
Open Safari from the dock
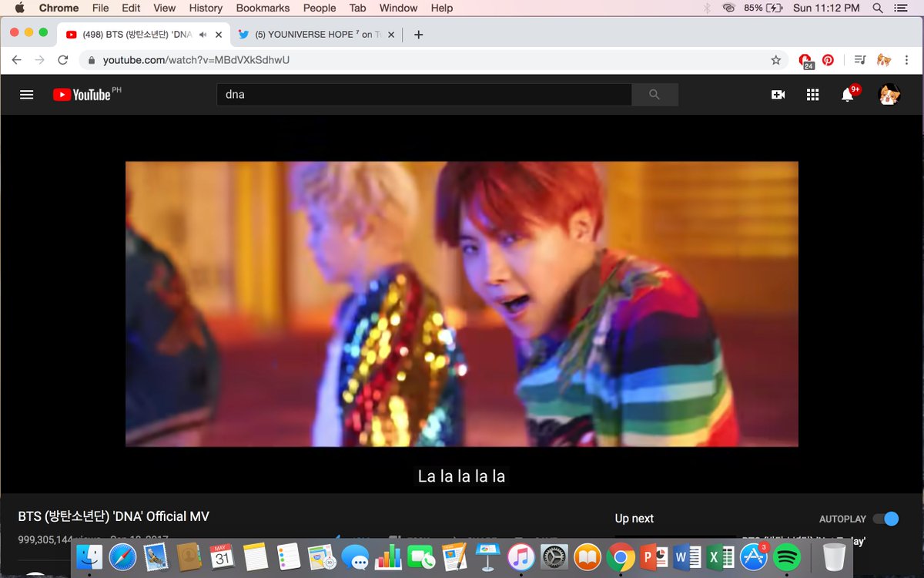[123, 556]
